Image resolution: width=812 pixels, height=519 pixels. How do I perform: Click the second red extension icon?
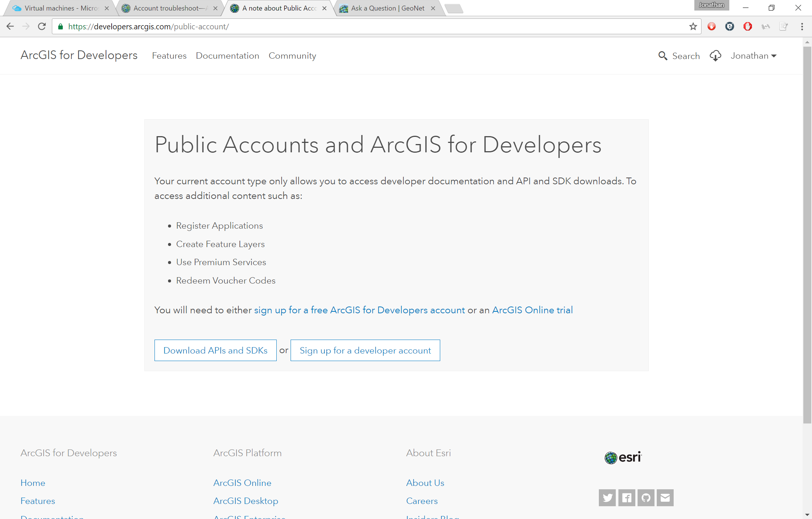(x=747, y=26)
